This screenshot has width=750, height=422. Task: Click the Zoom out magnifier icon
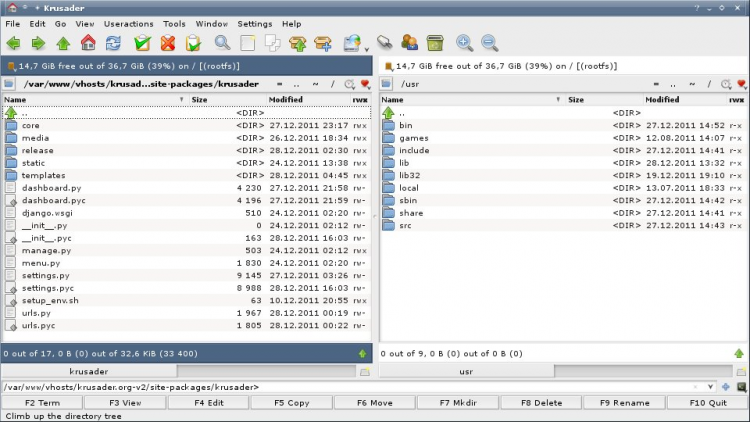click(490, 43)
